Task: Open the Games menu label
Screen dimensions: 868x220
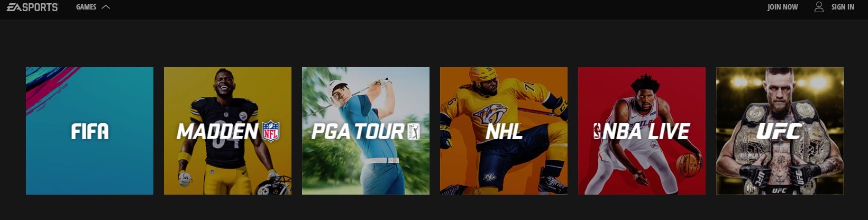Action: click(86, 7)
